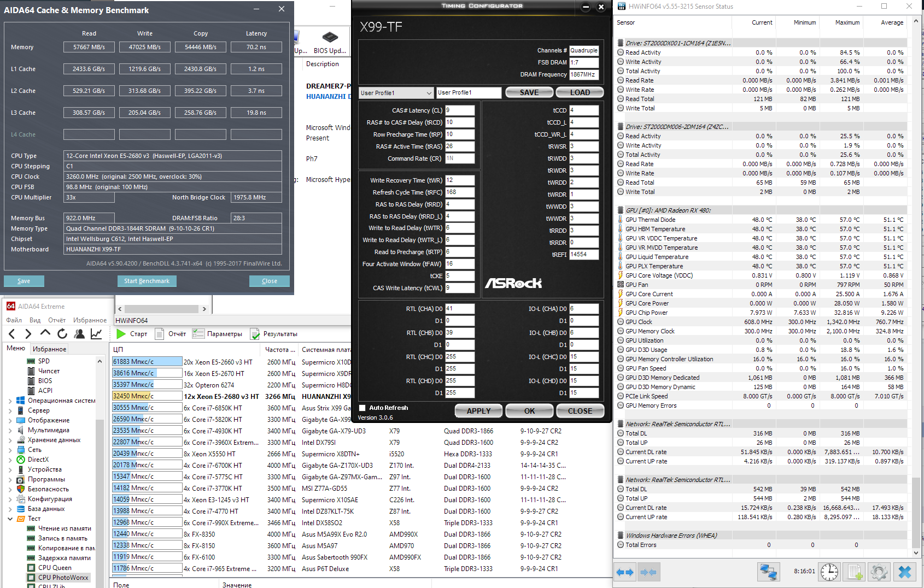Click OK in Timing Configurator
924x588 pixels.
coord(530,411)
